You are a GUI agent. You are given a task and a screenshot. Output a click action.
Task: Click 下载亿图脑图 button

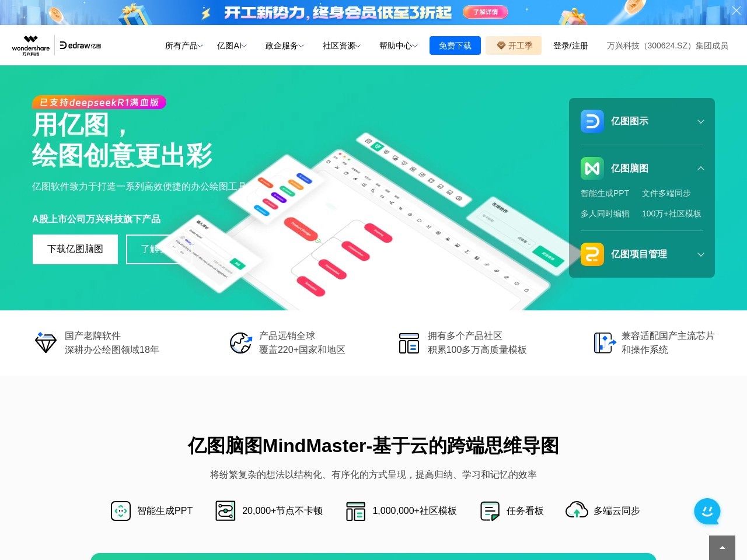coord(75,249)
